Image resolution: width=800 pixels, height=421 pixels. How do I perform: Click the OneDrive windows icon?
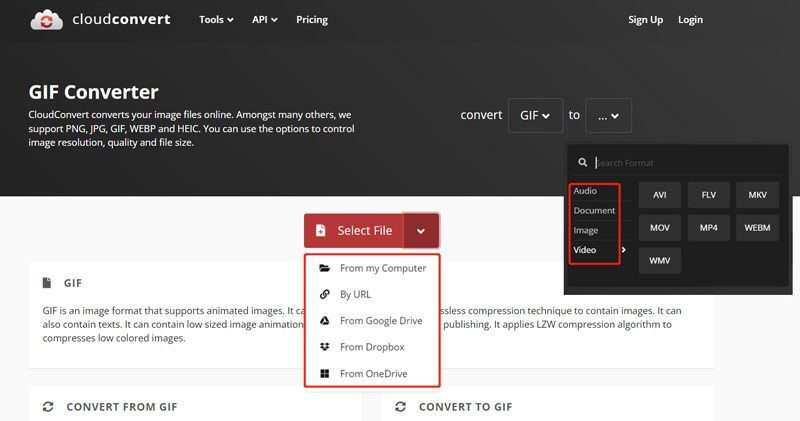pyautogui.click(x=324, y=374)
